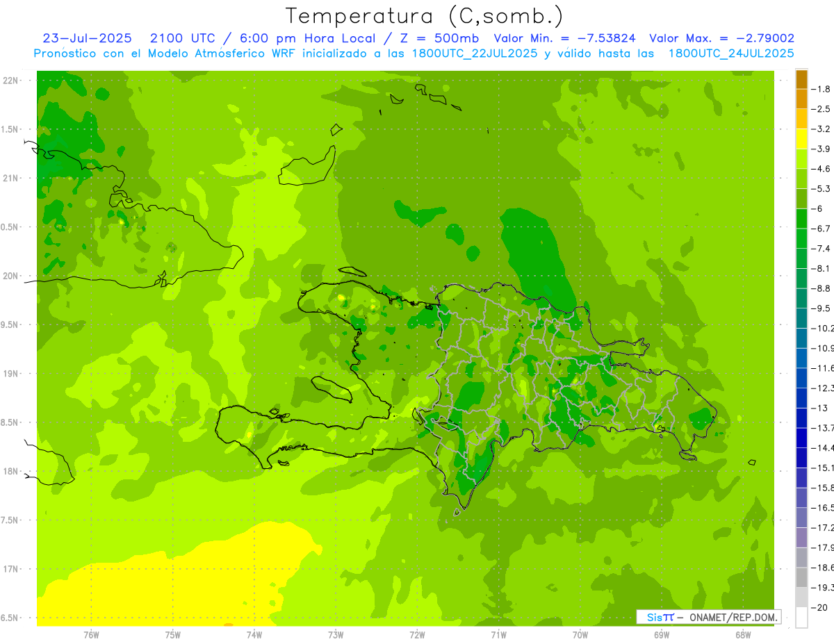Viewport: 834px width, 644px height.
Task: Click the '-7.4' legend value
Action: (x=821, y=249)
